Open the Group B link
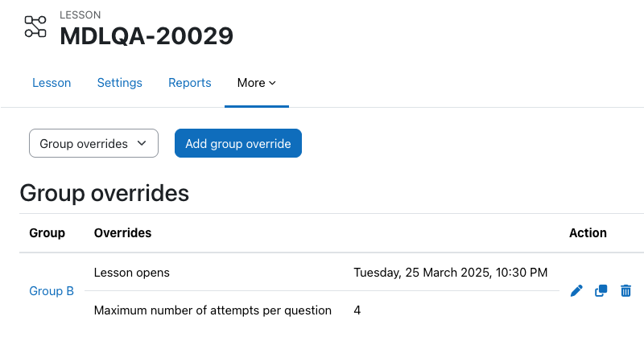644x345 pixels. pos(52,291)
